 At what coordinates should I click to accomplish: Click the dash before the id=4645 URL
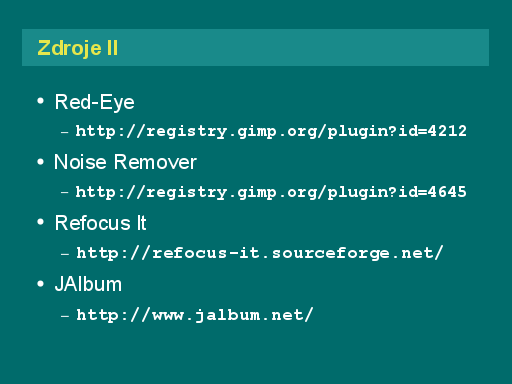click(65, 192)
